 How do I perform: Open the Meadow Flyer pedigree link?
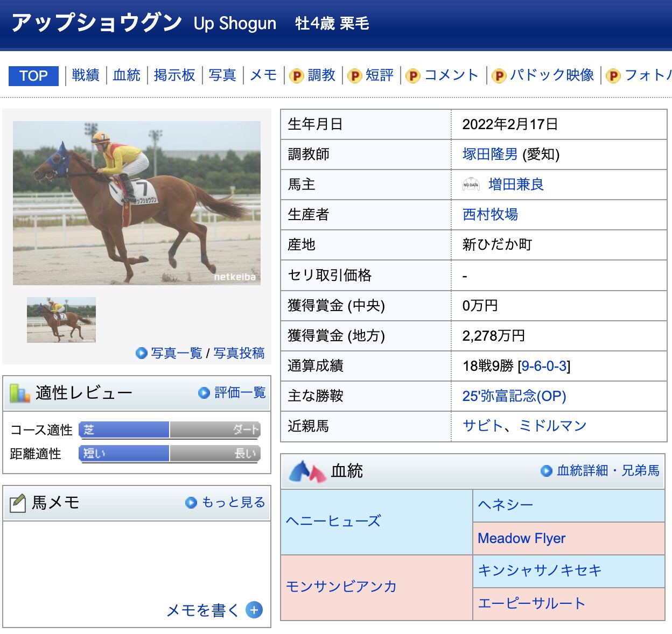click(x=521, y=538)
